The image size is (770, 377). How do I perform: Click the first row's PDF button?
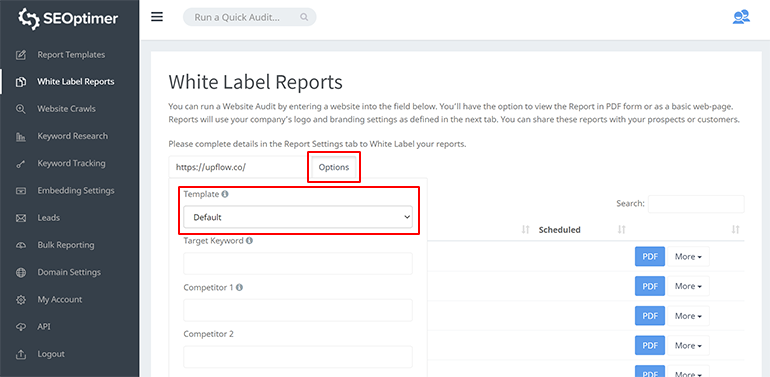tap(650, 257)
